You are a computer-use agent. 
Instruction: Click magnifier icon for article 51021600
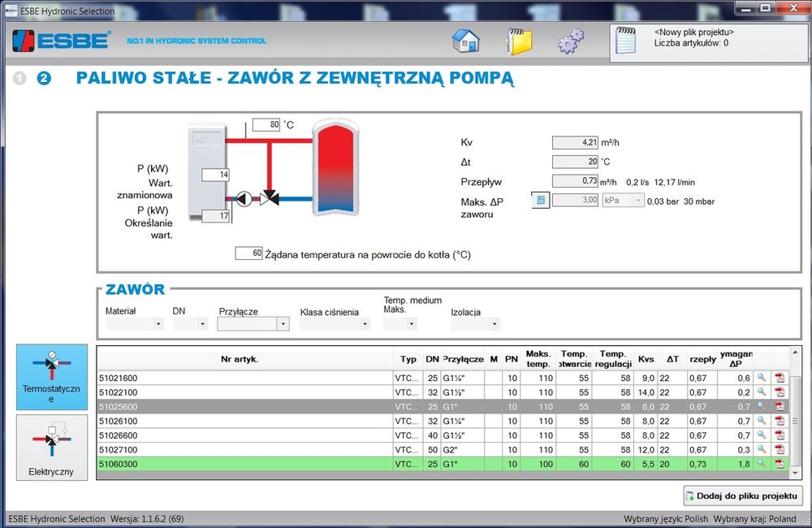coord(762,378)
